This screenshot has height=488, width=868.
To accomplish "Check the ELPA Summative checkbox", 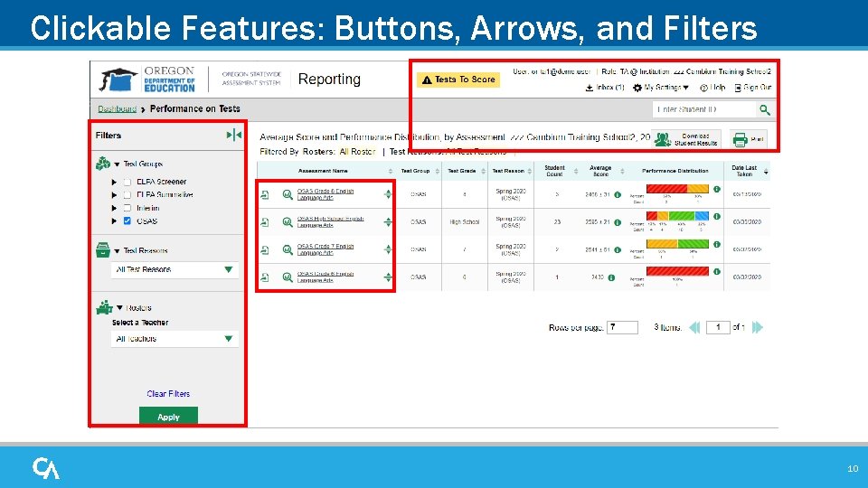I will point(127,195).
